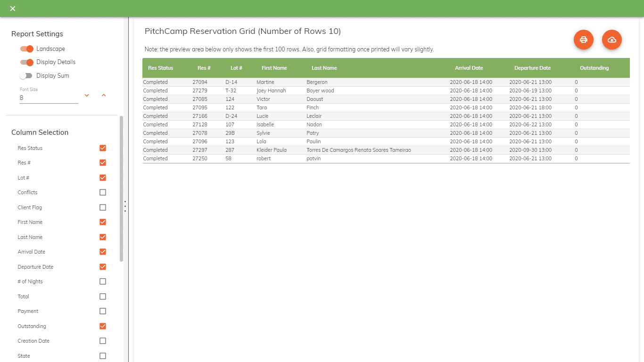
Task: Check the State column checkbox
Action: point(103,356)
